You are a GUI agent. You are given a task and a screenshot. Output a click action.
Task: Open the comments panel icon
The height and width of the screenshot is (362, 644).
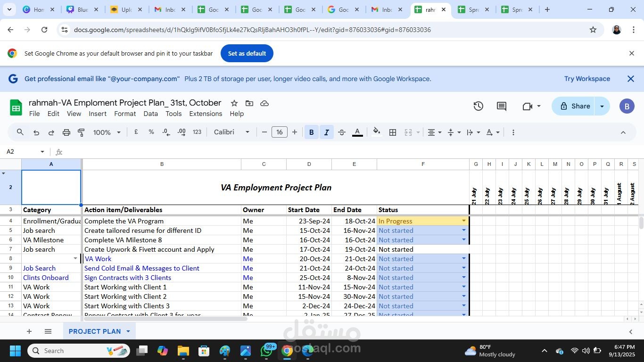click(502, 106)
